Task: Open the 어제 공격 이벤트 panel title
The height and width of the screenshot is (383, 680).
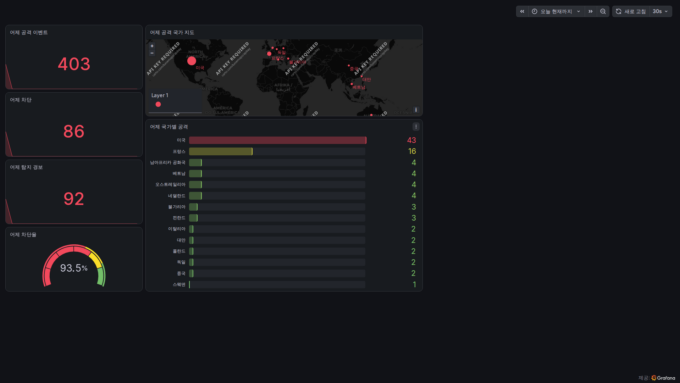Action: click(x=29, y=33)
